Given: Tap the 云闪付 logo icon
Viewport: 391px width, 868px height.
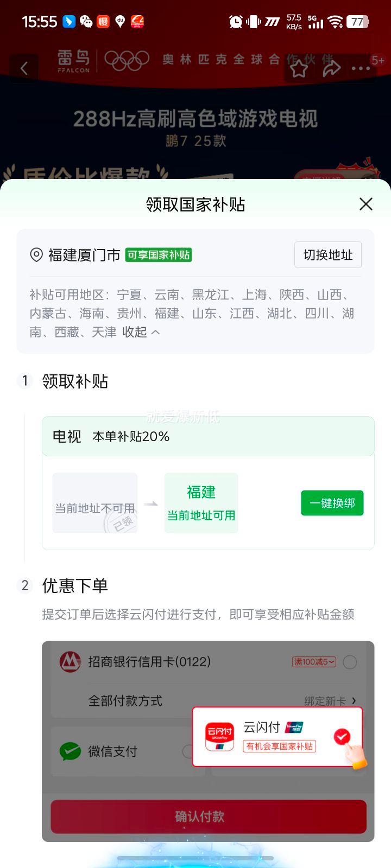Looking at the screenshot, I should pyautogui.click(x=219, y=736).
